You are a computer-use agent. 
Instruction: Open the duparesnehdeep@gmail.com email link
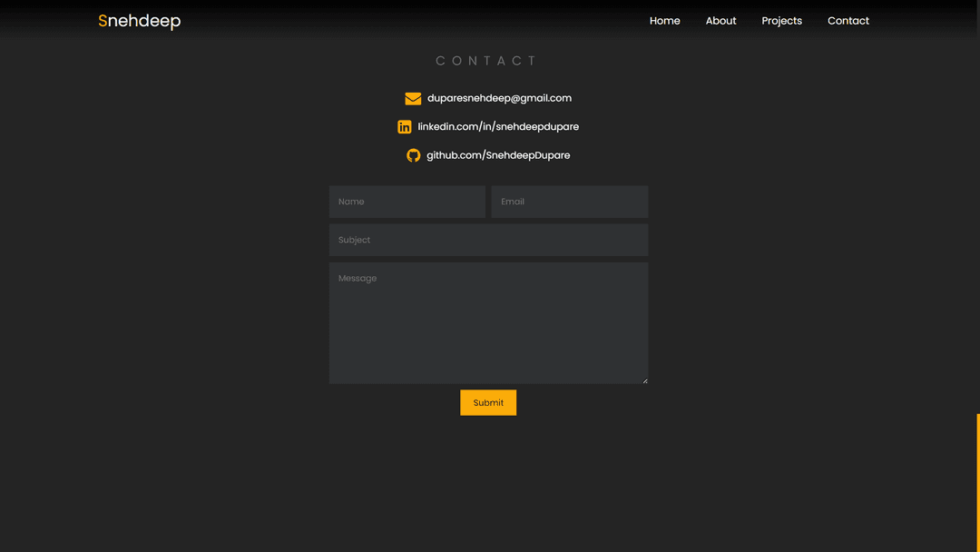(x=500, y=98)
